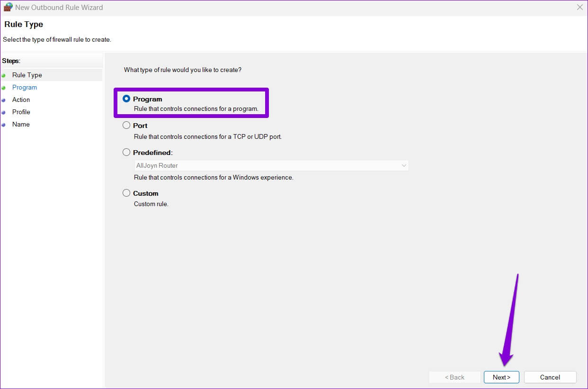588x389 pixels.
Task: Click the greyed-out Back button
Action: 454,377
